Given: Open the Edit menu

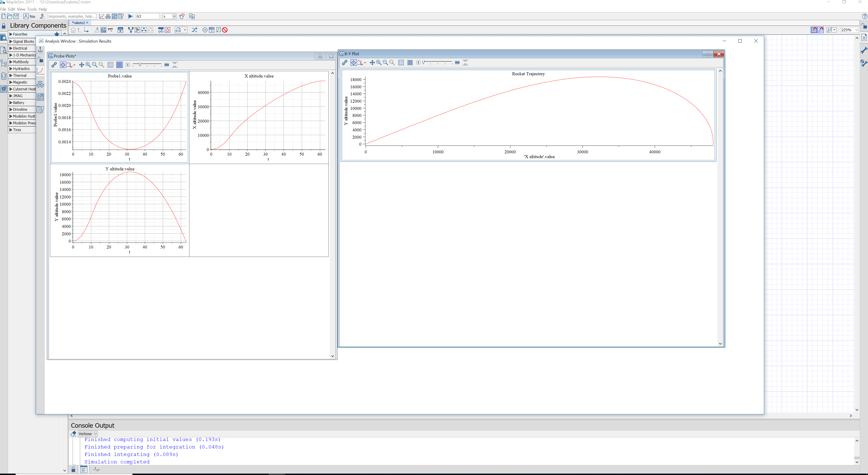Looking at the screenshot, I should click(x=12, y=9).
